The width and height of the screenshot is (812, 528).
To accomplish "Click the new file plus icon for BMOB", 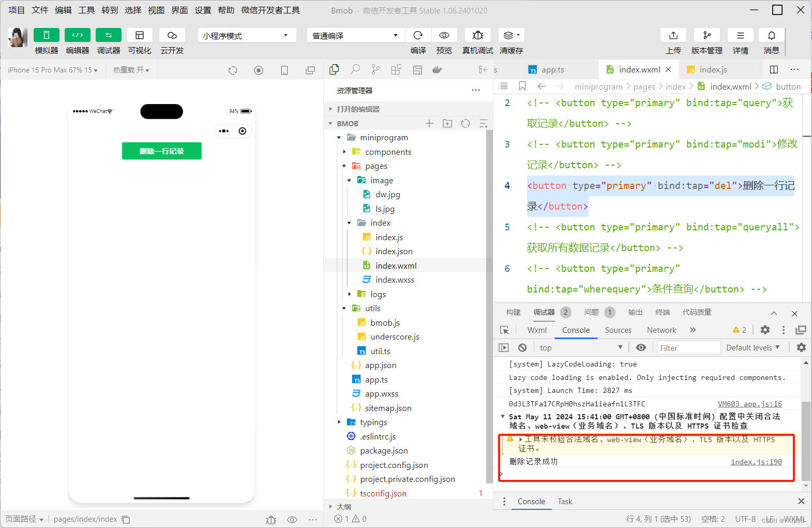I will coord(429,123).
